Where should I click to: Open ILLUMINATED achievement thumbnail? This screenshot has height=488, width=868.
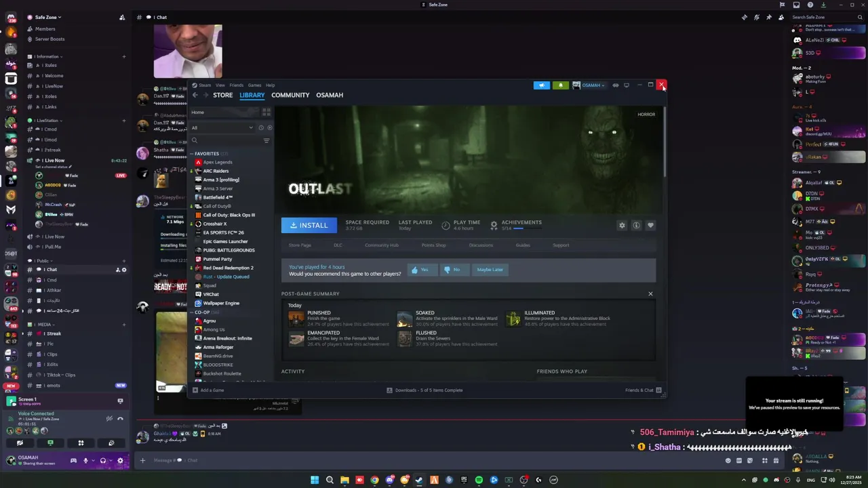click(x=513, y=319)
